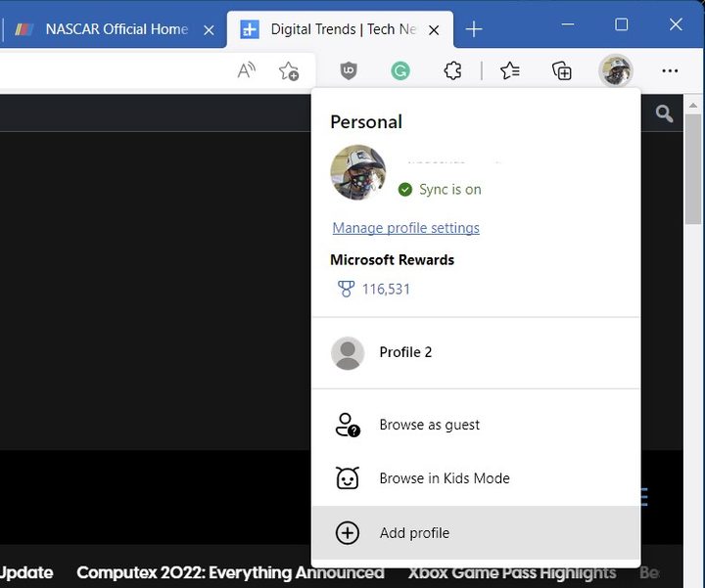Choose Browse as guest
The height and width of the screenshot is (588, 705).
point(476,425)
